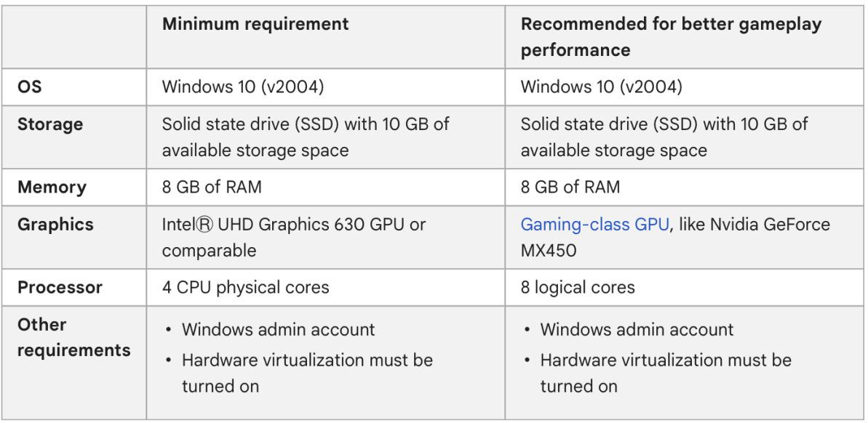Select the Graphics row label
This screenshot has height=423, width=868.
[55, 224]
